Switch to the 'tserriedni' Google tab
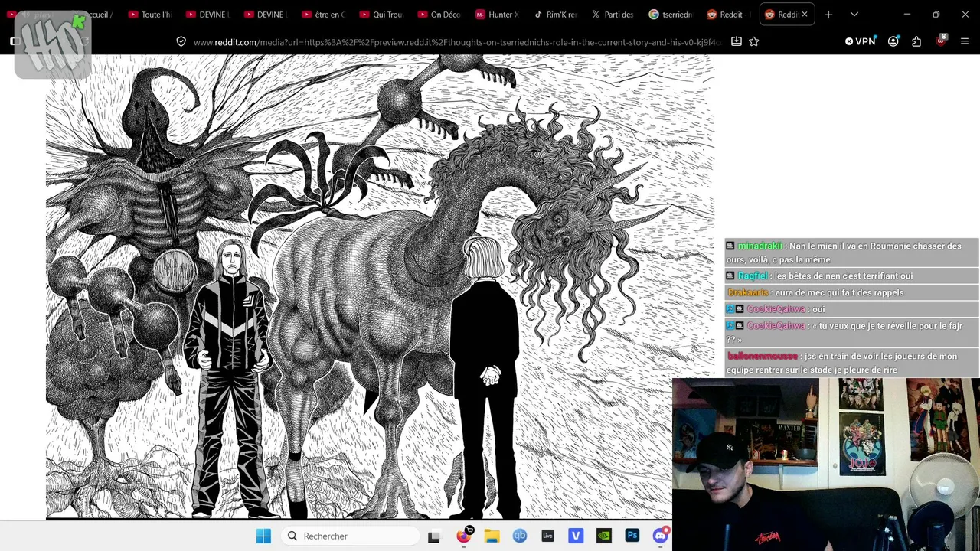The image size is (980, 551). click(671, 15)
